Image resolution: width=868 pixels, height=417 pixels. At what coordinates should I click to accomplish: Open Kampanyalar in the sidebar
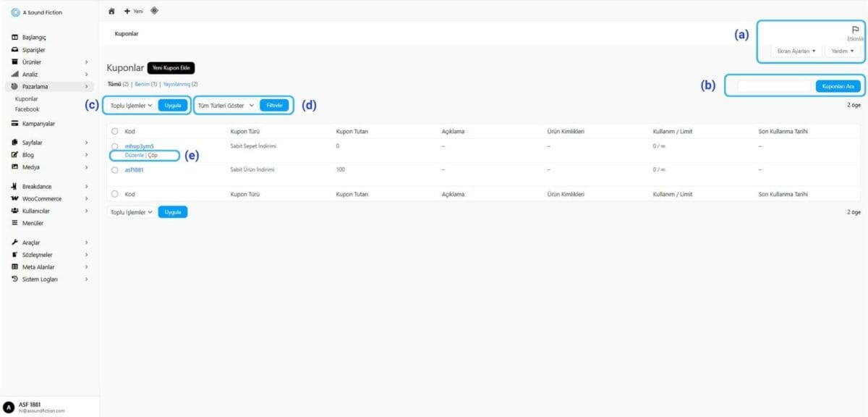pyautogui.click(x=38, y=124)
